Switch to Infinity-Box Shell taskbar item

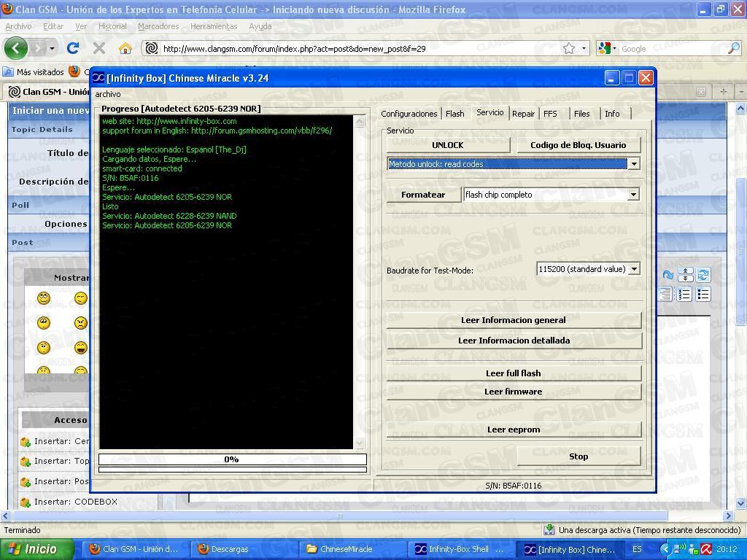click(x=462, y=549)
